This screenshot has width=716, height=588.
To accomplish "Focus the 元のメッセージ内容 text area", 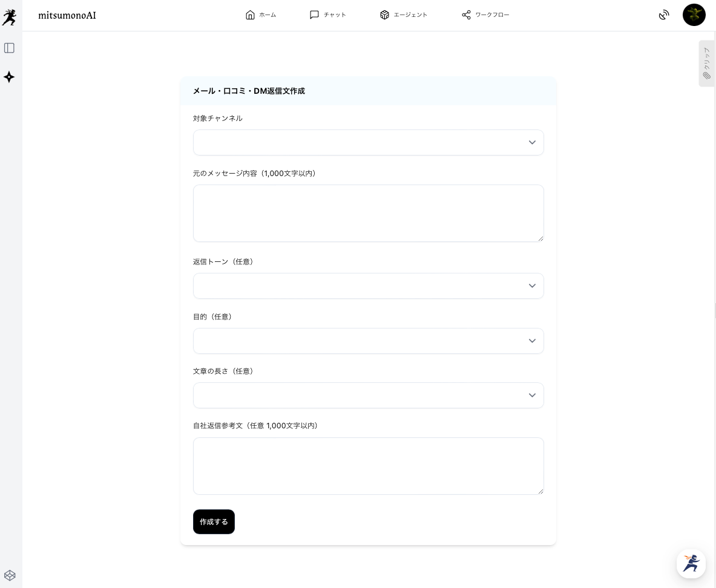I will click(x=368, y=214).
